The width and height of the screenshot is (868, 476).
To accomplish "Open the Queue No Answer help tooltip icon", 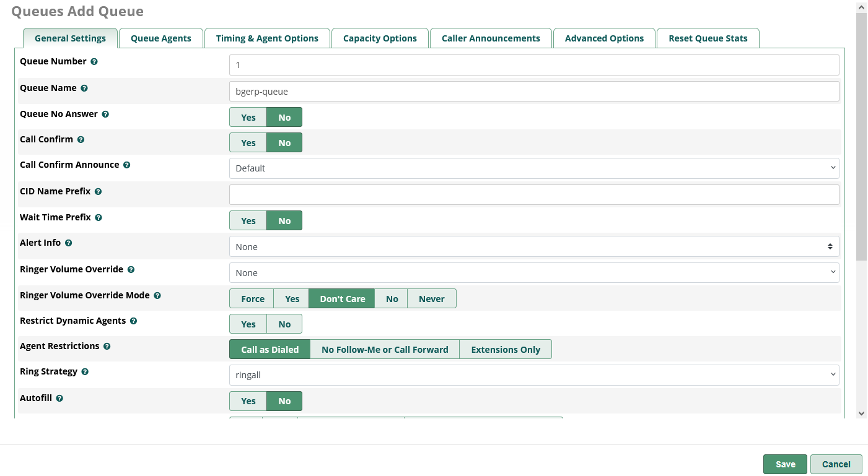I will coord(105,115).
